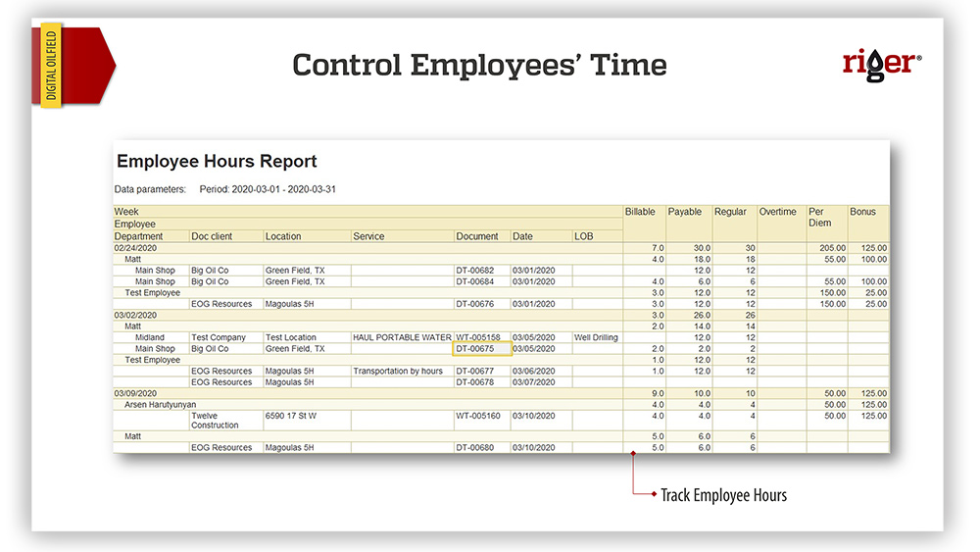980x552 pixels.
Task: Click the LOB column header
Action: tap(584, 236)
